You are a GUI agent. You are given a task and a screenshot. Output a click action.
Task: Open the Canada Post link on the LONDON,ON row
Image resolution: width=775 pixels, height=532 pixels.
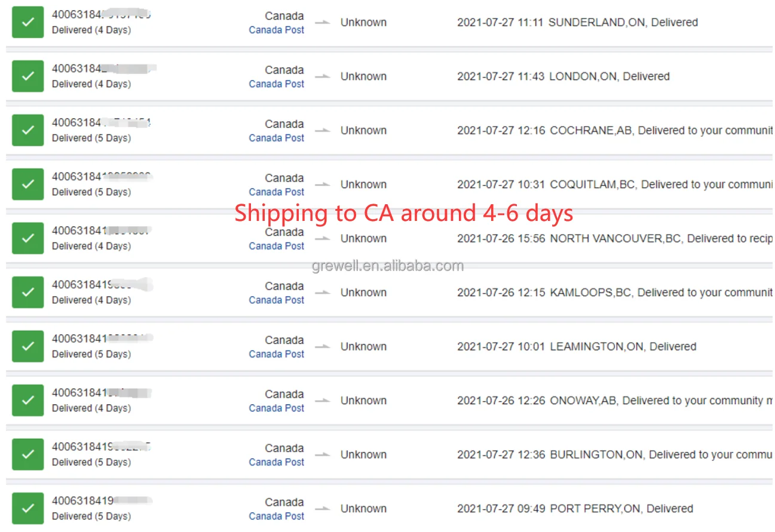[x=276, y=84]
